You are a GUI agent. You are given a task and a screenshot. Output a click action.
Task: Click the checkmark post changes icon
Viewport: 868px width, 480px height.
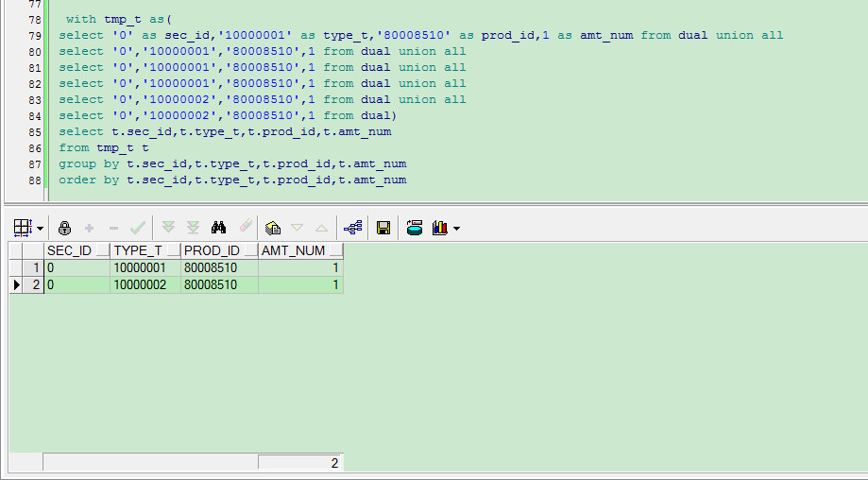138,228
